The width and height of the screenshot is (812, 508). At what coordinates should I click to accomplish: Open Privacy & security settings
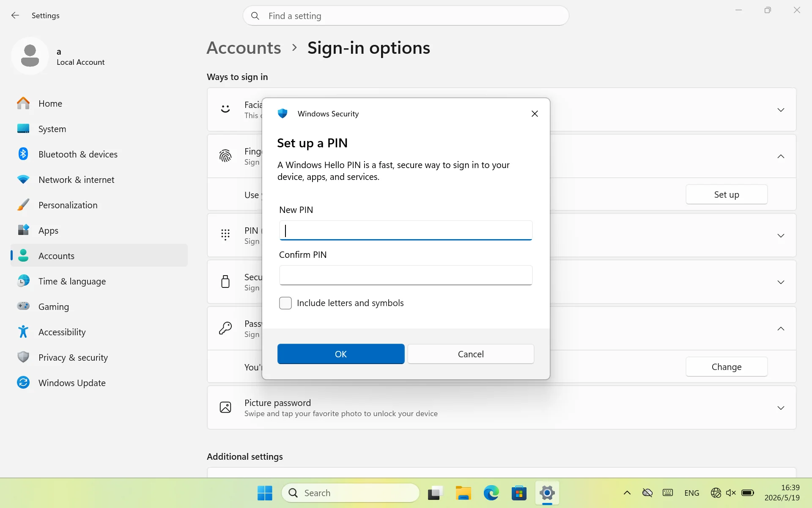[x=99, y=357]
